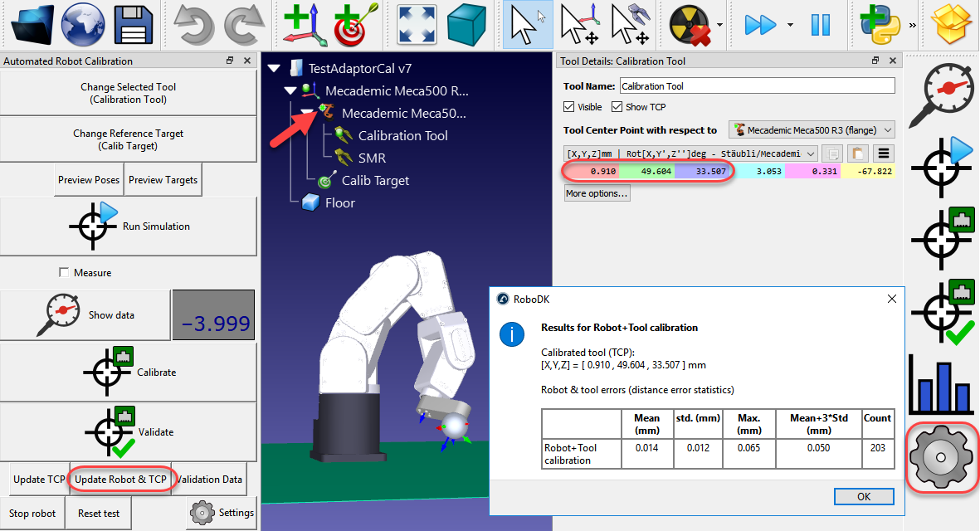Click OK on the calibration results dialog

coord(863,496)
